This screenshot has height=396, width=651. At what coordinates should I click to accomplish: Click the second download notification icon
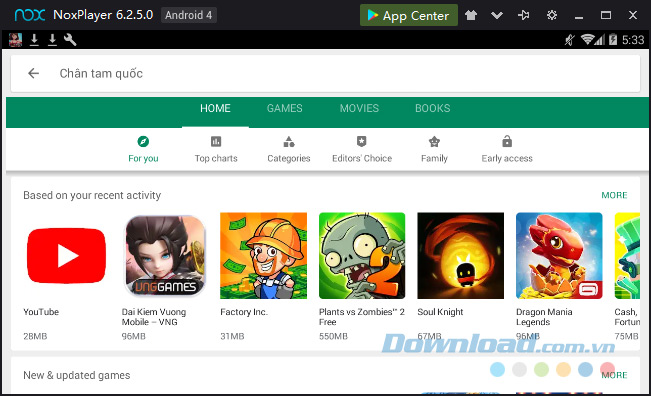click(52, 40)
